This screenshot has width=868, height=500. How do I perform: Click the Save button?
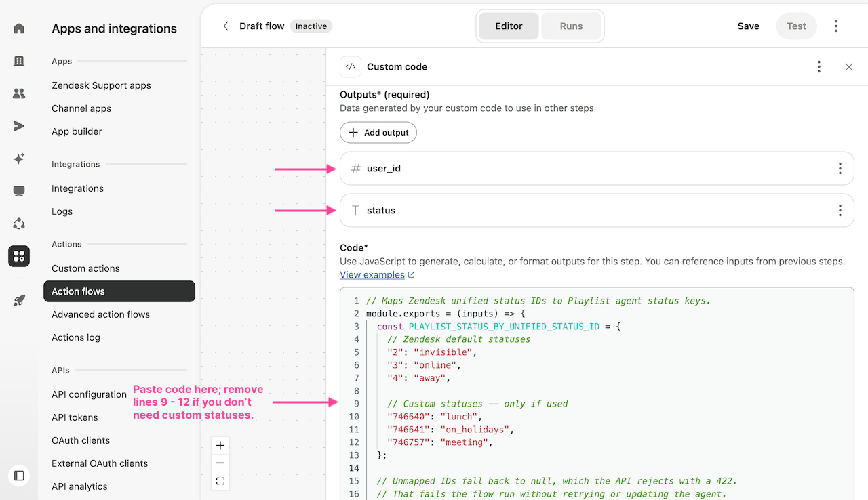click(749, 26)
